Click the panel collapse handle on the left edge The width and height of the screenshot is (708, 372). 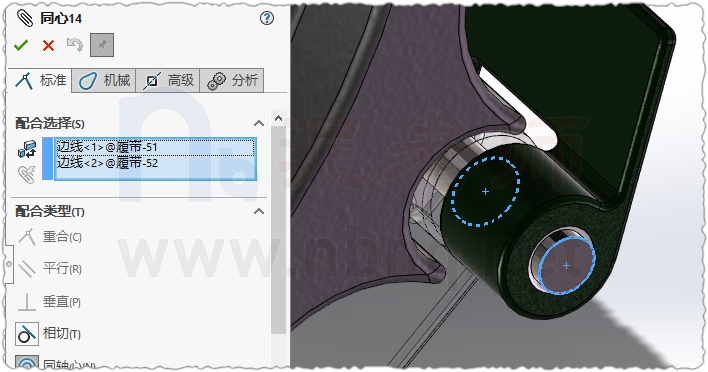pos(9,264)
